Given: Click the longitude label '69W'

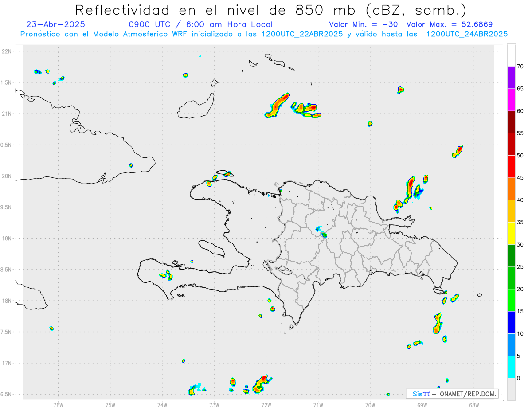Looking at the screenshot, I should [422, 405].
